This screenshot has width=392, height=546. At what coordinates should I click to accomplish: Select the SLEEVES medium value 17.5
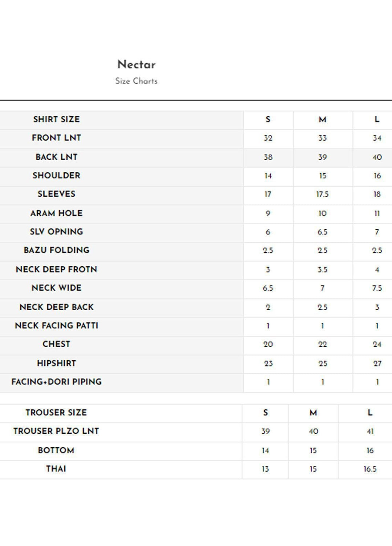[322, 194]
